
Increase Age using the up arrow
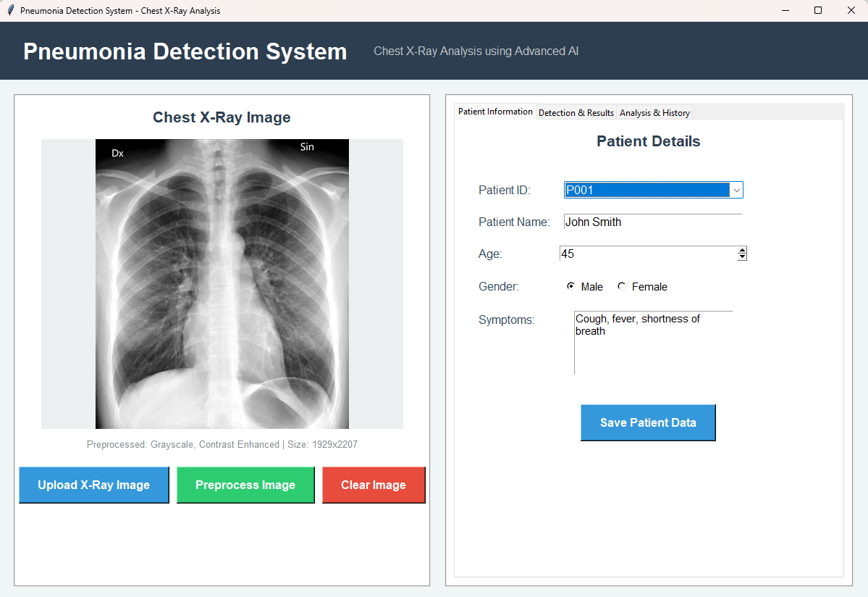pyautogui.click(x=742, y=251)
